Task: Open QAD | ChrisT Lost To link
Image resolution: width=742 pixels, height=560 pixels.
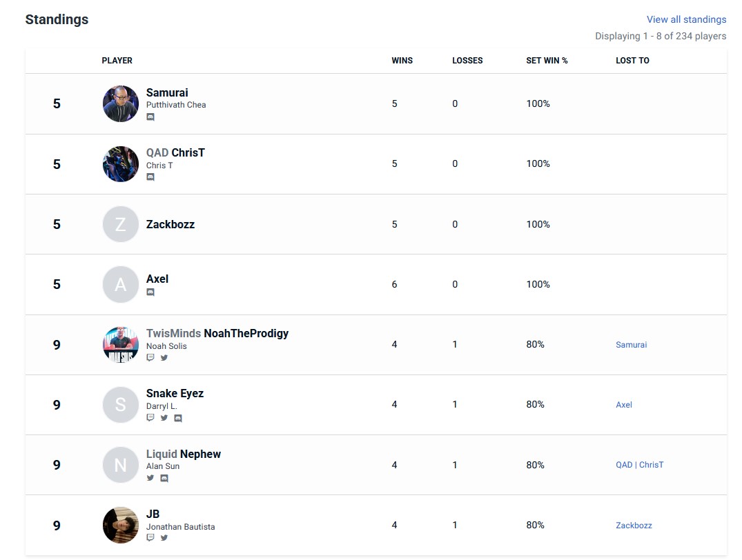Action: 639,465
